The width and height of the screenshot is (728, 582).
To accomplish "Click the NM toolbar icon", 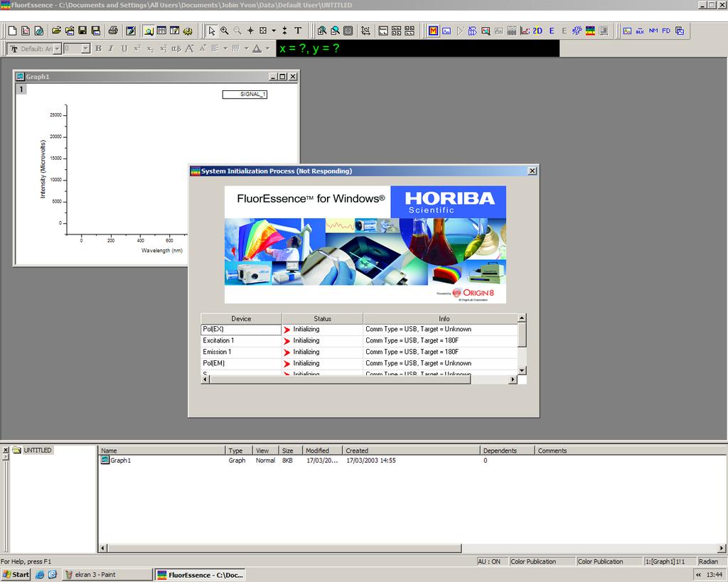I will [653, 31].
